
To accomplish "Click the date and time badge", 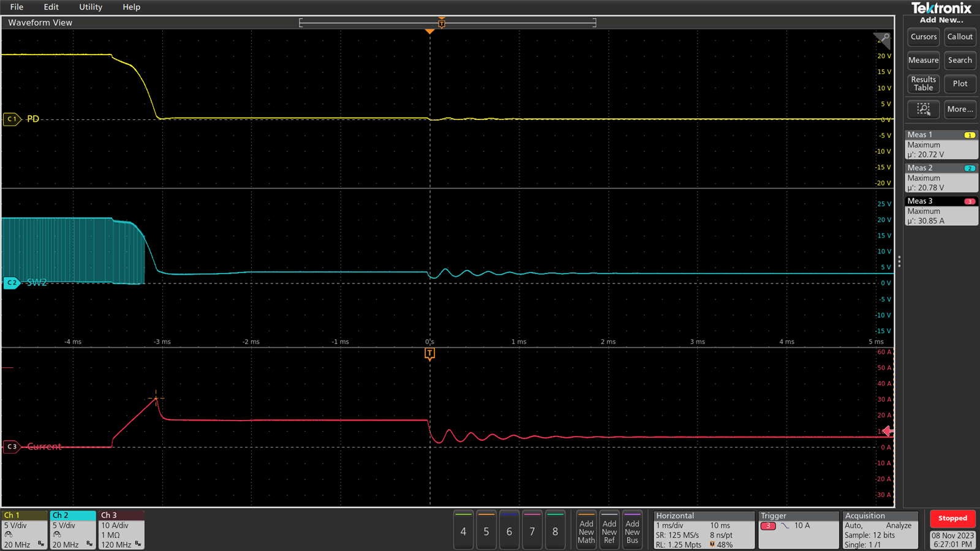I will tap(952, 539).
